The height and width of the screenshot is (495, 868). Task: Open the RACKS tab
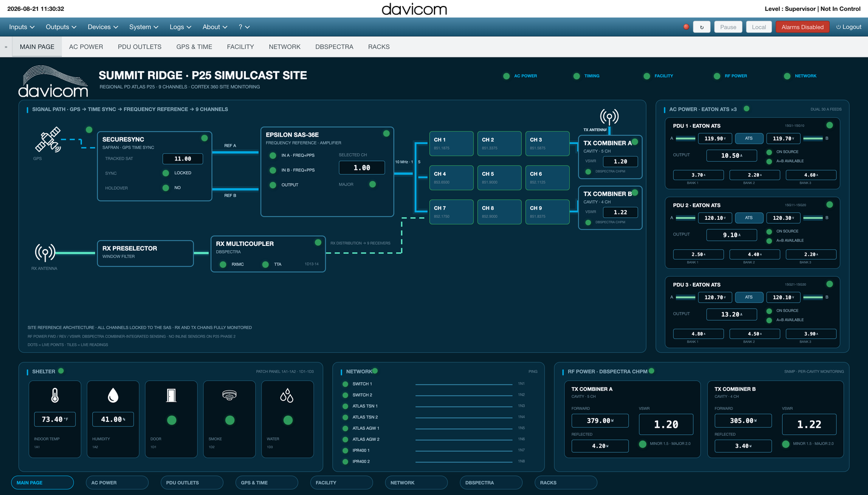[x=379, y=47]
